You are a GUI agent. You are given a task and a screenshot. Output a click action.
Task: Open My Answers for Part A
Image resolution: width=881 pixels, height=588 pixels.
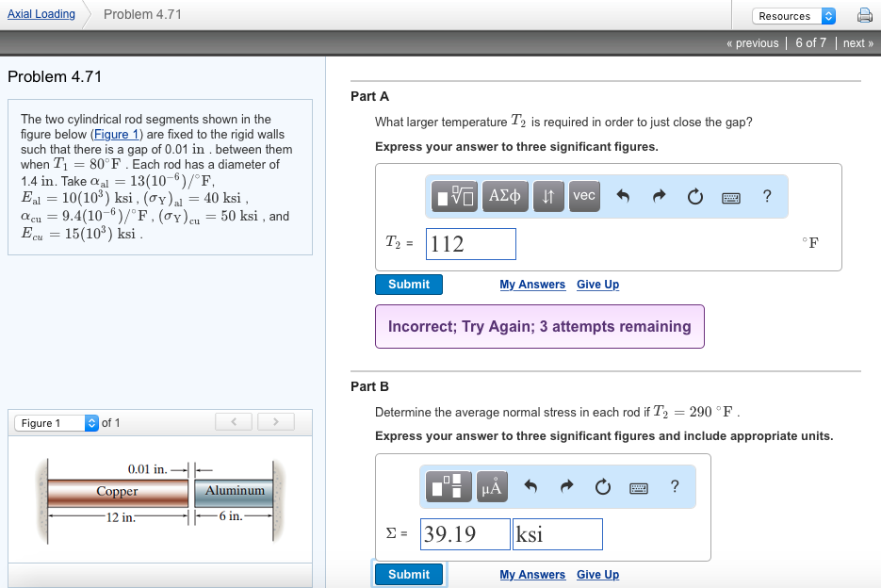click(532, 285)
